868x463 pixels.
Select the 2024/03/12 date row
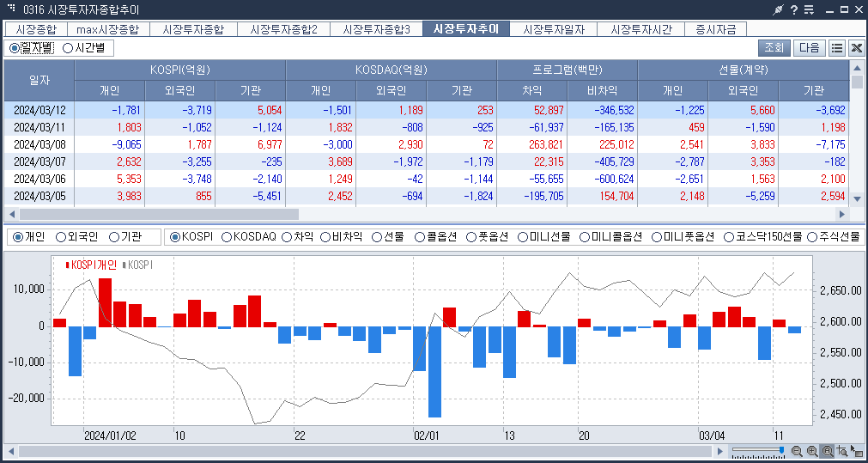(427, 110)
